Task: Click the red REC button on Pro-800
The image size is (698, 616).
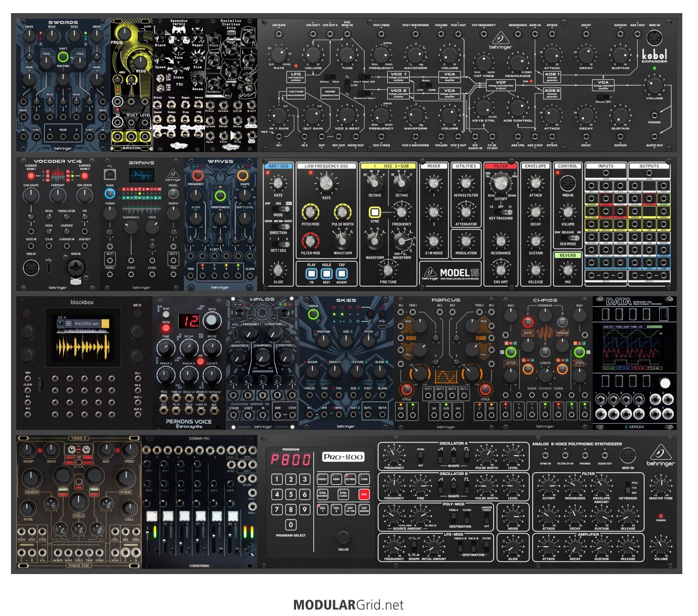Action: tap(364, 494)
